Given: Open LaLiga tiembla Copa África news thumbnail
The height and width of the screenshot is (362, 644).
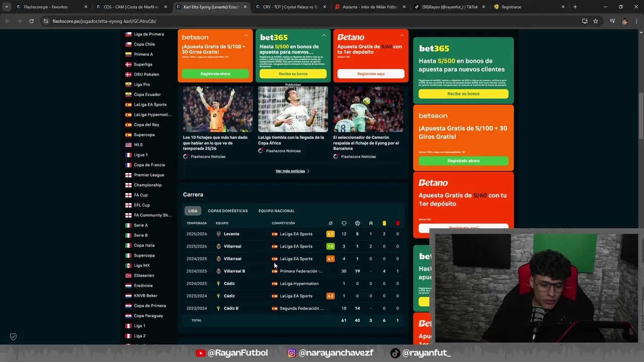Looking at the screenshot, I should [293, 109].
